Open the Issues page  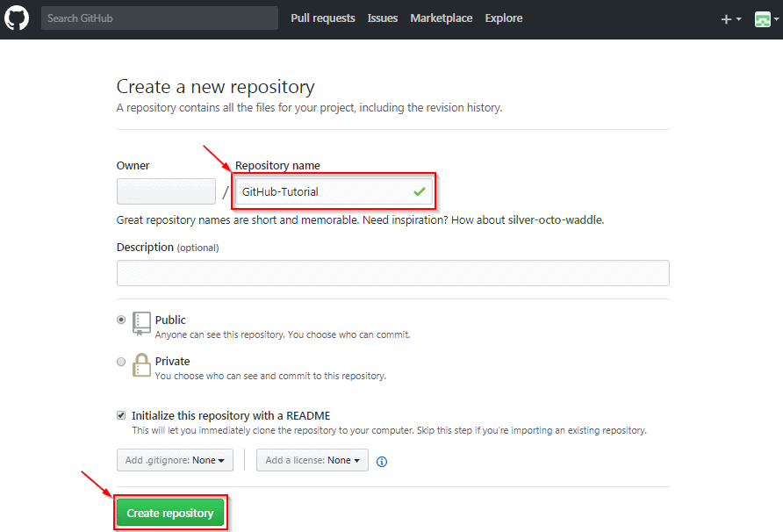click(x=383, y=18)
